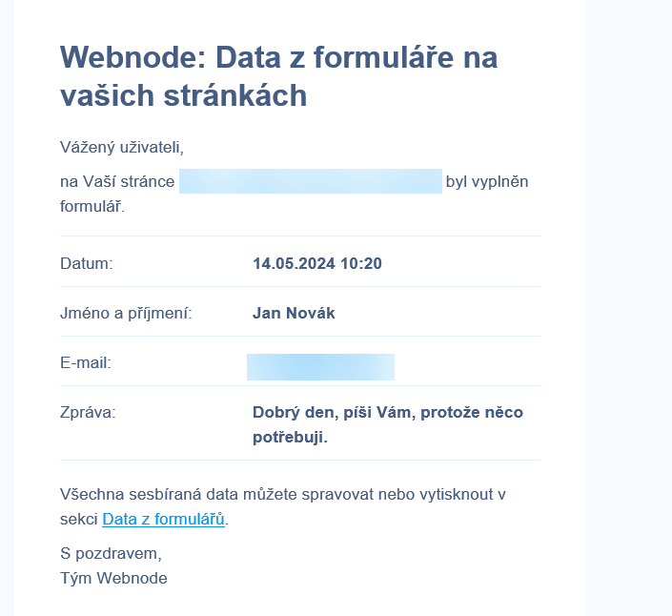Screen dimensions: 672x616
Task: Click the Datum: field label
Action: click(x=87, y=263)
